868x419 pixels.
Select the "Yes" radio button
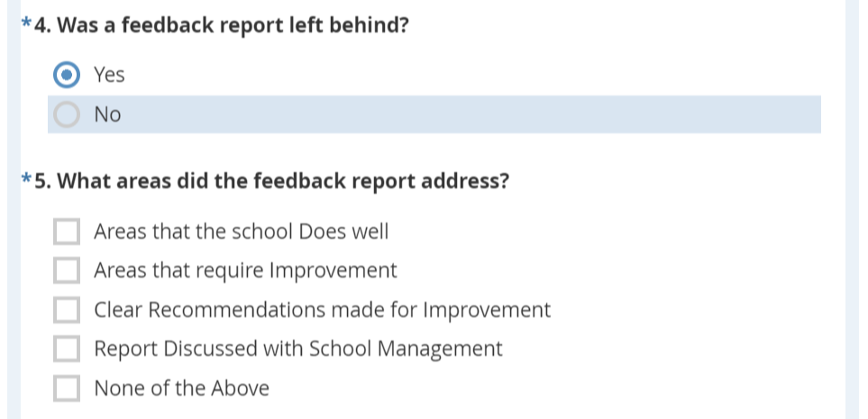67,76
